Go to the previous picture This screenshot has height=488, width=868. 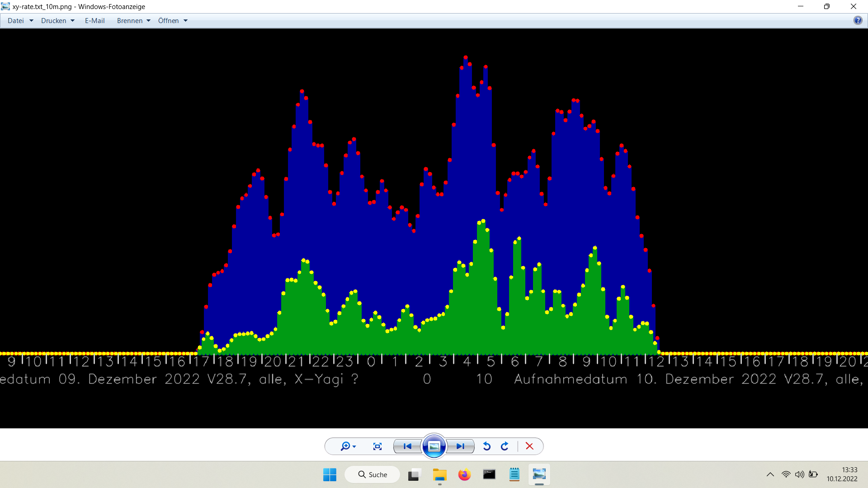tap(407, 446)
